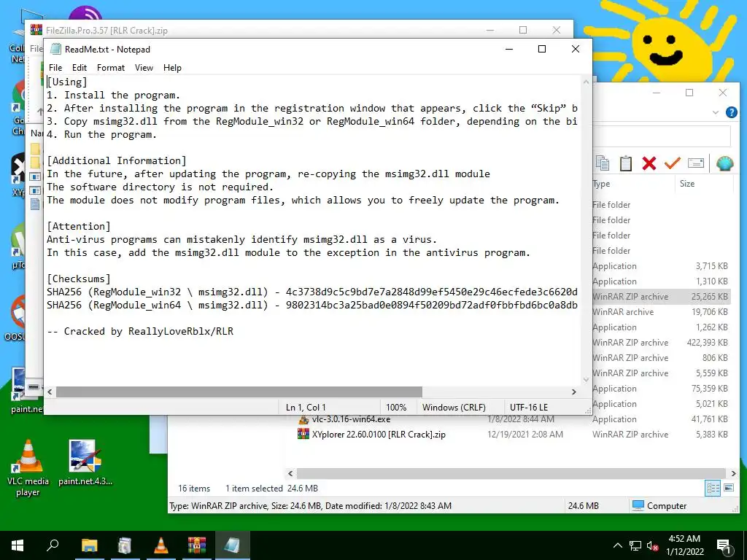Open the VLC cone in the taskbar
Screen dimensions: 747x560
pos(160,545)
